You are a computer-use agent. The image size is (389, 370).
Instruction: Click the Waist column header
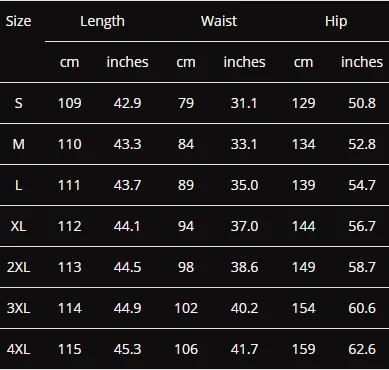coord(219,21)
